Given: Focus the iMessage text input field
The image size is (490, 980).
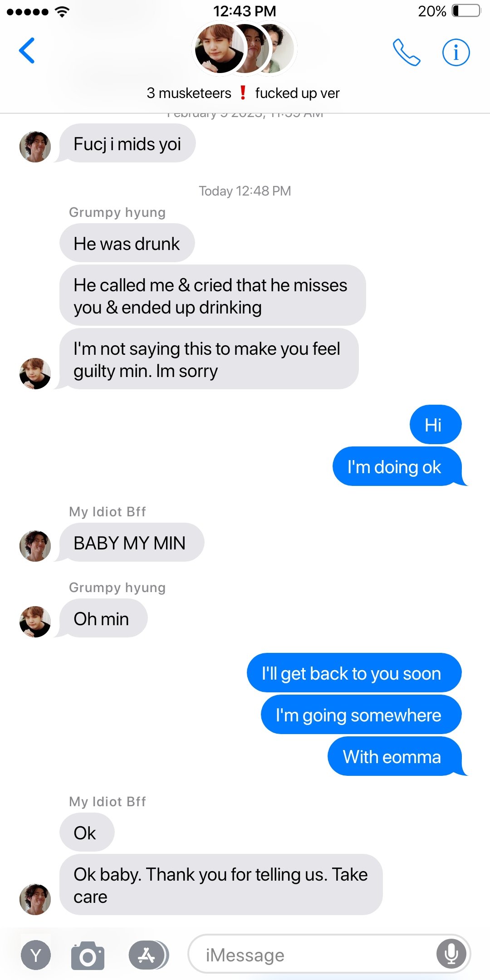Looking at the screenshot, I should click(329, 954).
